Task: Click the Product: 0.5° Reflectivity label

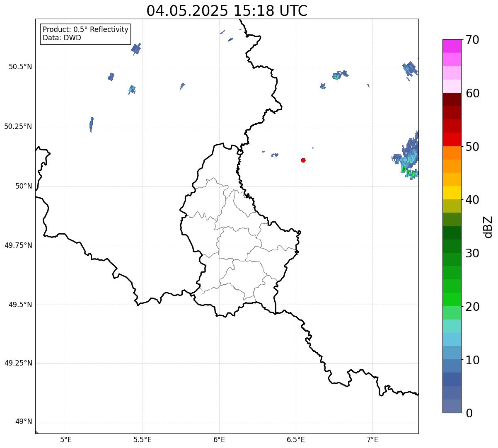Action: pos(86,29)
